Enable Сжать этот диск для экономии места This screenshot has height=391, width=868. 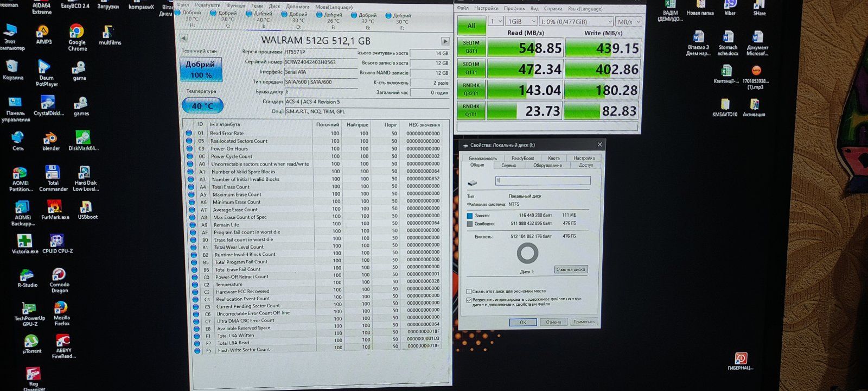coord(469,291)
